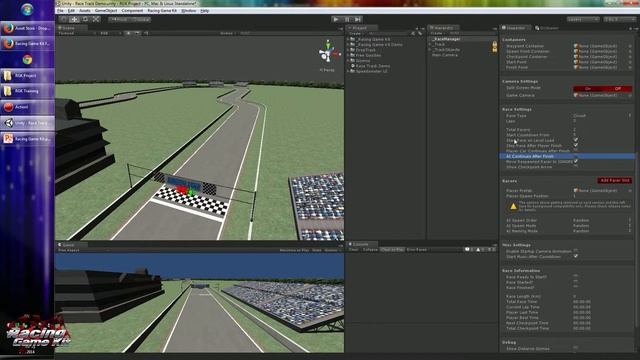This screenshot has width=640, height=360.
Task: Click the scene orientation gizmo
Action: click(328, 53)
